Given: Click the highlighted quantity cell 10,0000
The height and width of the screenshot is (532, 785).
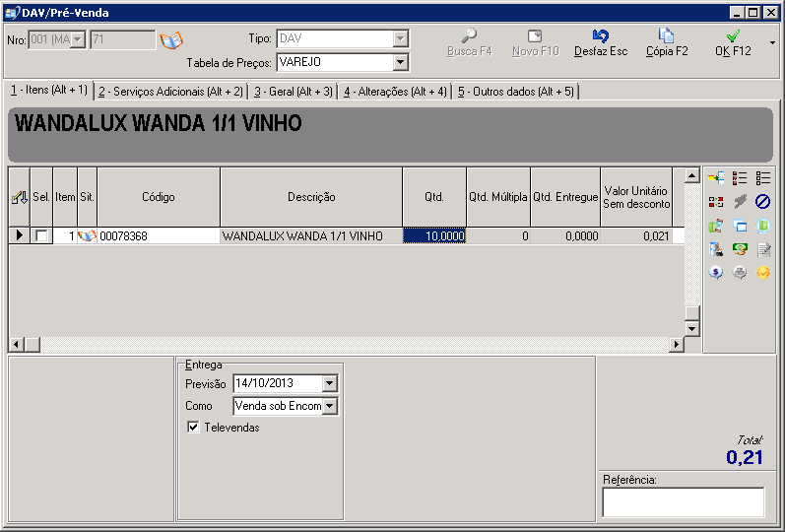Looking at the screenshot, I should (x=434, y=235).
